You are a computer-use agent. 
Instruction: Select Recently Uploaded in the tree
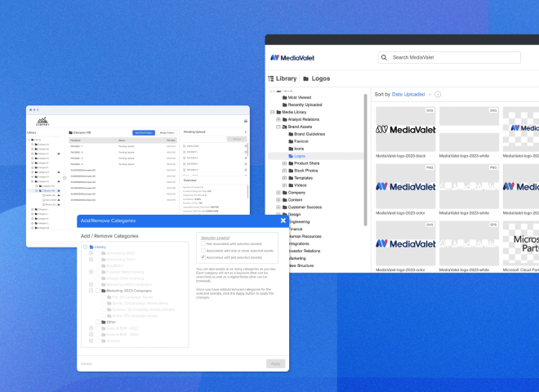pos(305,105)
